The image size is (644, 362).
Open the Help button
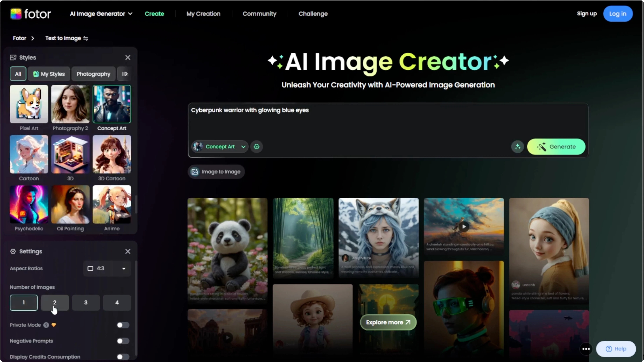point(616,349)
